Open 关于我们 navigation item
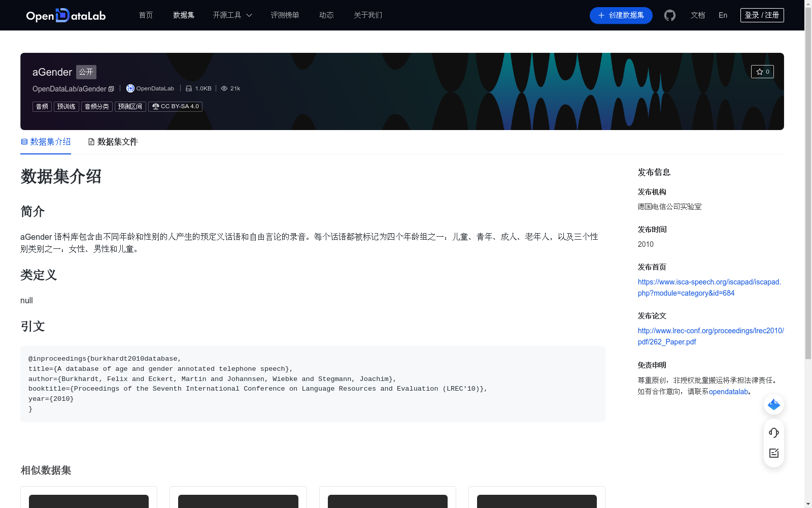The height and width of the screenshot is (508, 812). tap(368, 15)
